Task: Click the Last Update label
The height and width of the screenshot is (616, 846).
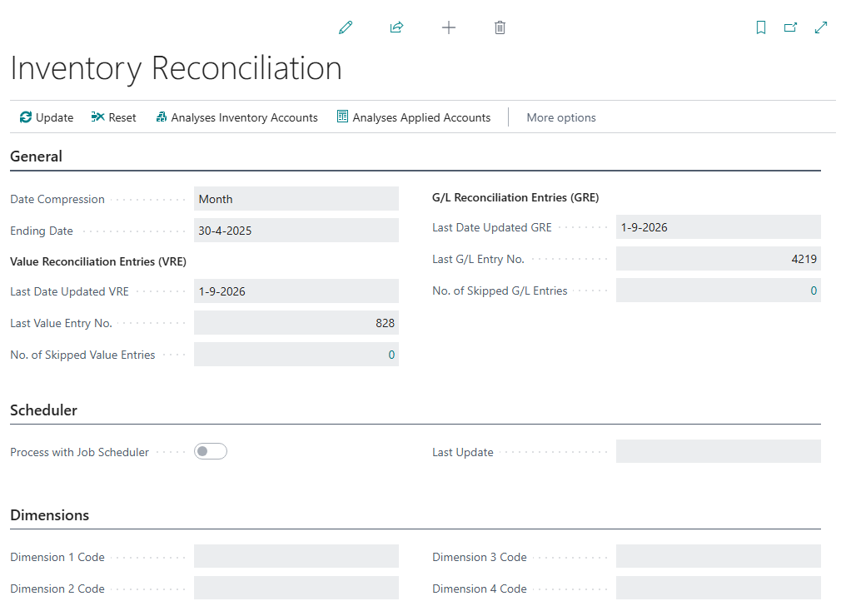Action: 462,452
